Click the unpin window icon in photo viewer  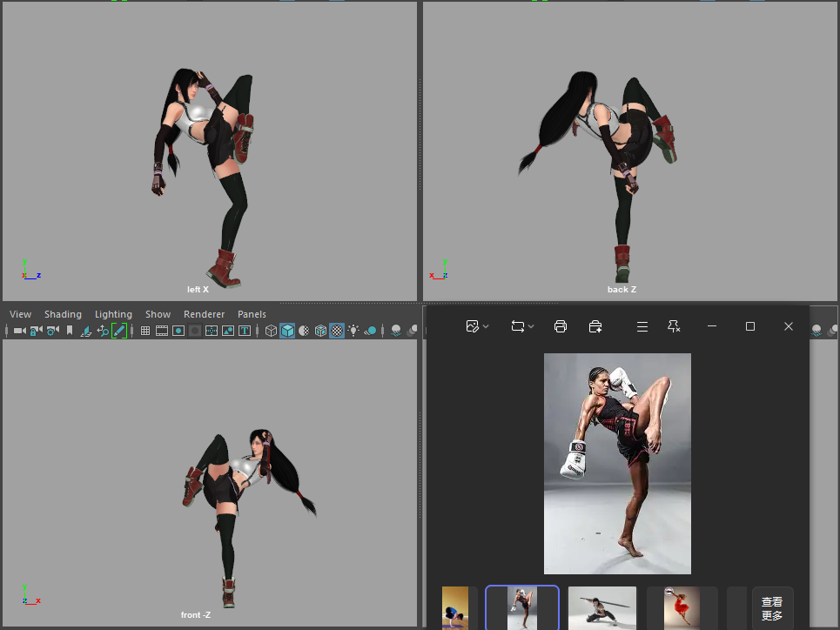(674, 326)
